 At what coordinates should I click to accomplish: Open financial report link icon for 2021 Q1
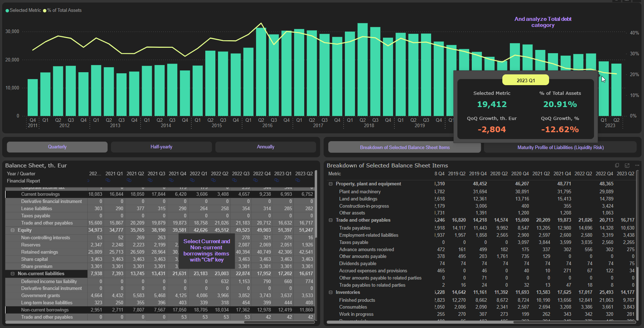coord(108,180)
